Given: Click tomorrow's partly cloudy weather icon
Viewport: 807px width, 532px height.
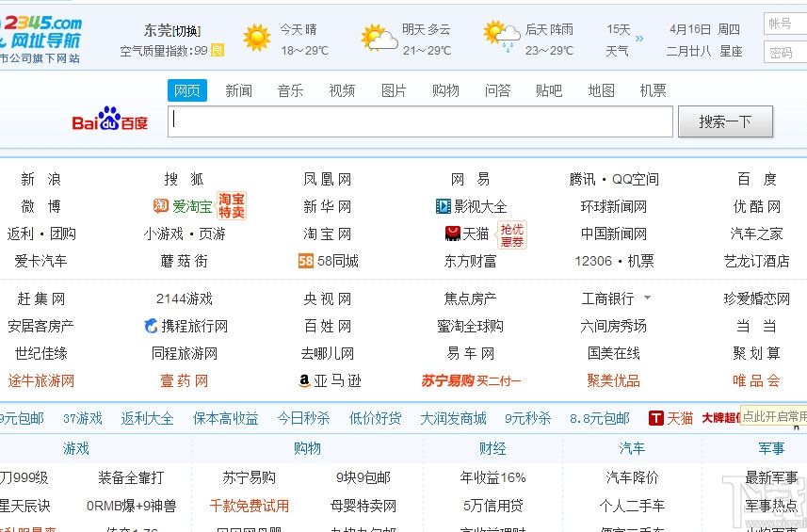Looking at the screenshot, I should click(379, 38).
